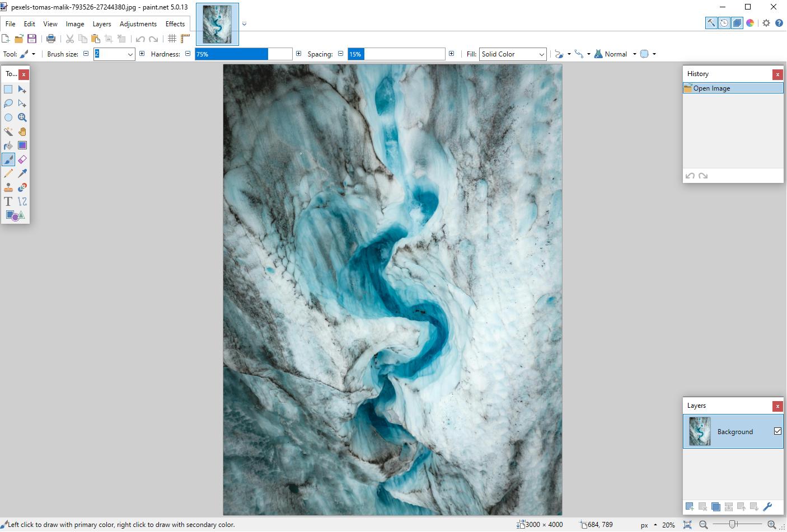Pick the Paint Bucket tool

pos(8,145)
